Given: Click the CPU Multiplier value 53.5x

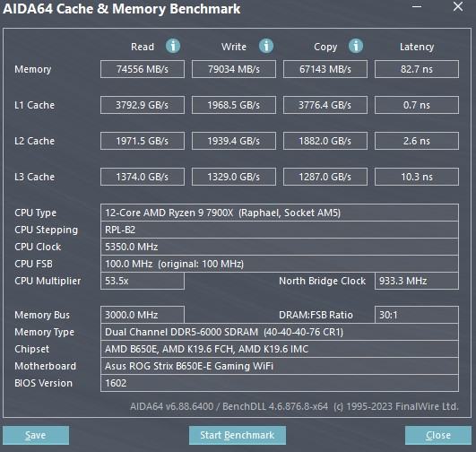Looking at the screenshot, I should click(x=143, y=281).
